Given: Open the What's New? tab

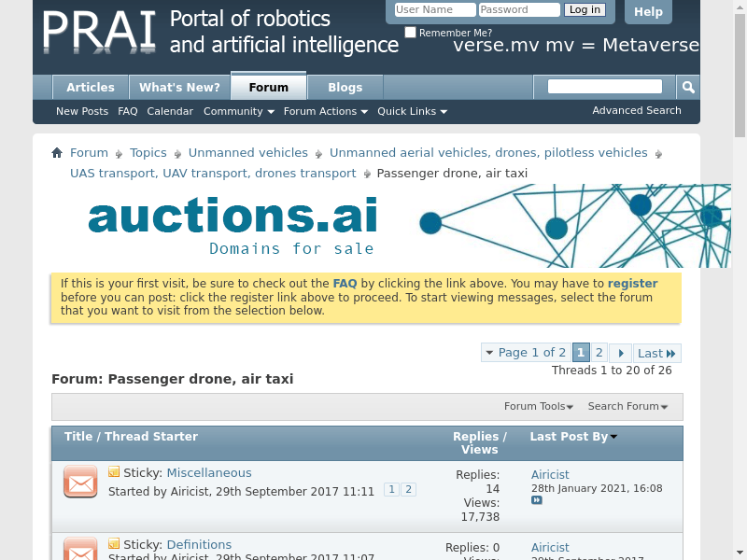Looking at the screenshot, I should click(179, 88).
